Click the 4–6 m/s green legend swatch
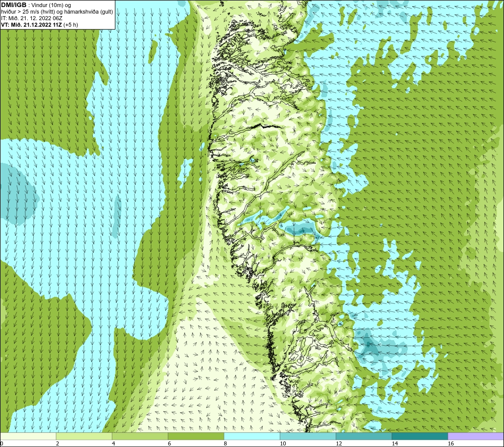 click(140, 436)
